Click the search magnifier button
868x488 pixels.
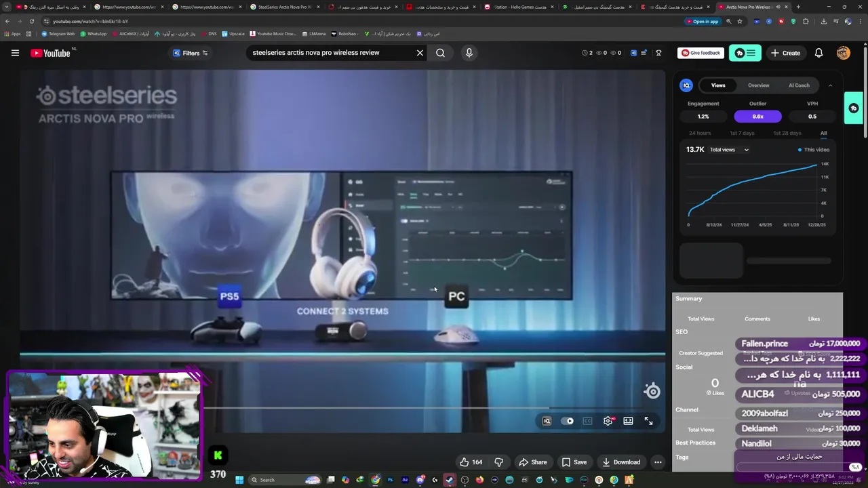(x=440, y=53)
